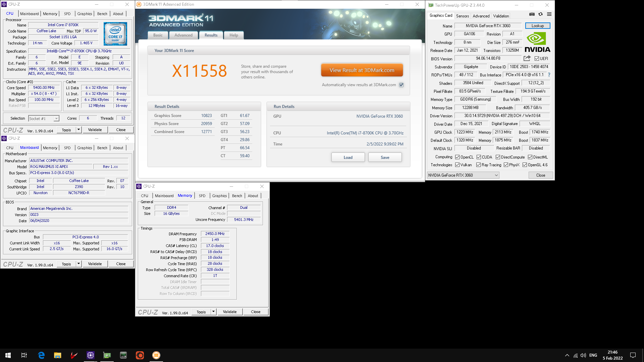Toggle the CUDA checkbox
644x362 pixels.
point(479,157)
